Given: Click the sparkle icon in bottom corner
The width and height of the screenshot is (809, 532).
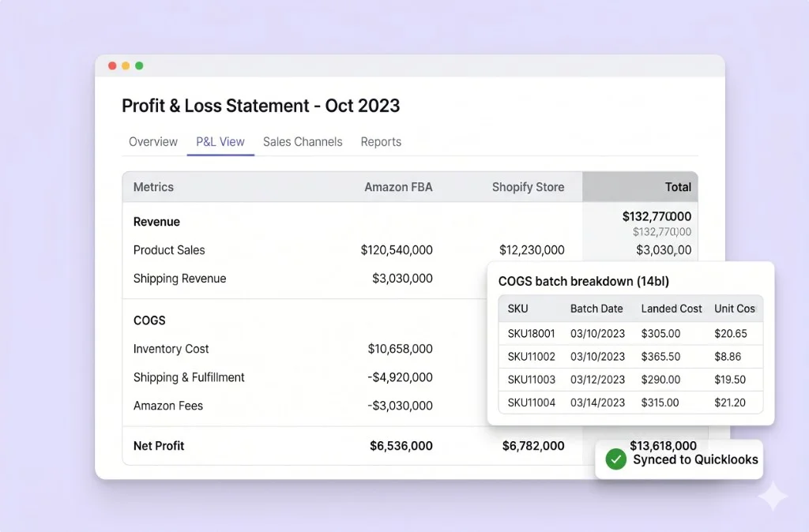Looking at the screenshot, I should pos(772,496).
